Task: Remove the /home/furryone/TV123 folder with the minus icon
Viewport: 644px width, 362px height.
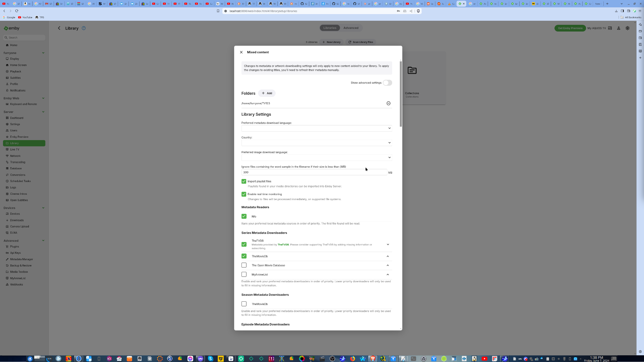Action: click(x=388, y=103)
